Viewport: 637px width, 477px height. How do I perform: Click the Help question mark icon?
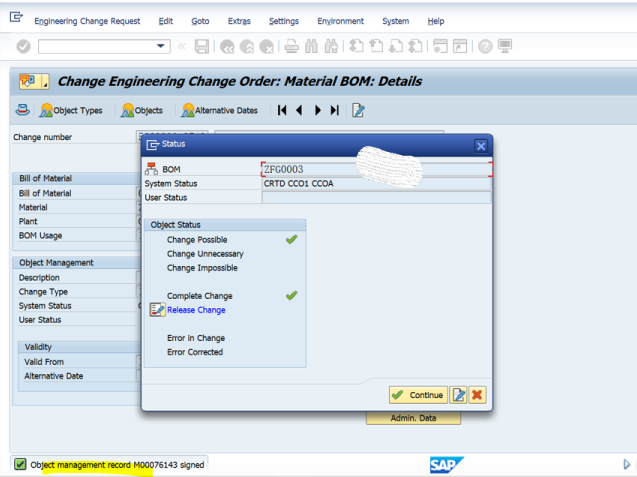coord(485,47)
